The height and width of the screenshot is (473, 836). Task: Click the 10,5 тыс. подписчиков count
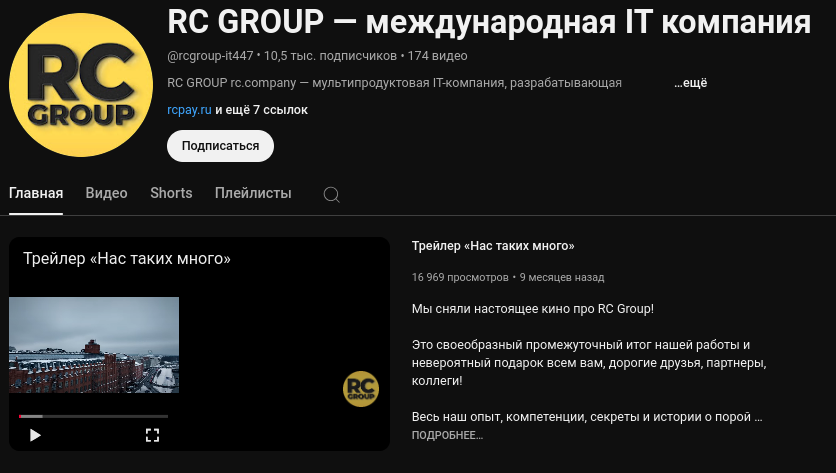click(331, 56)
